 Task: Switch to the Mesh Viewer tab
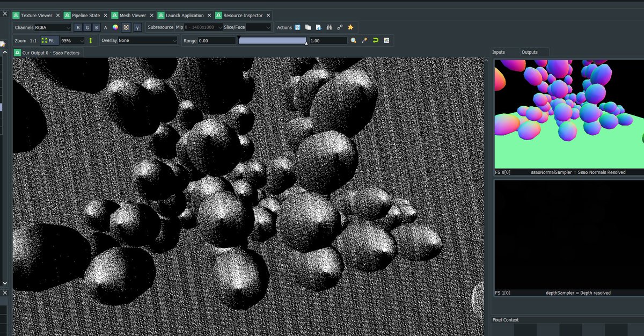pos(132,16)
